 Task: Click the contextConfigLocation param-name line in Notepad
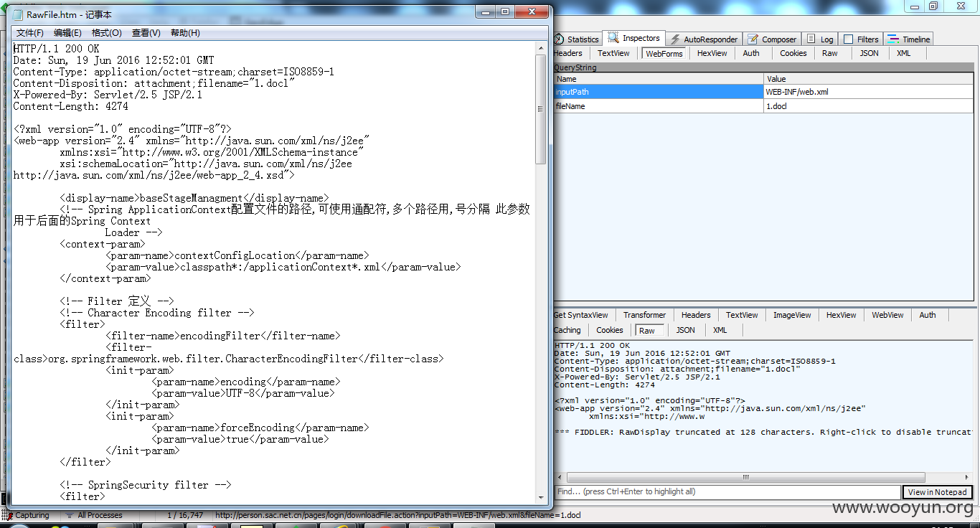(237, 255)
